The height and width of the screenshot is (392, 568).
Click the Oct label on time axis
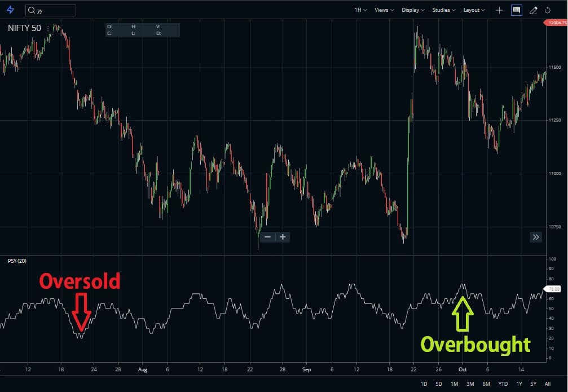[463, 369]
